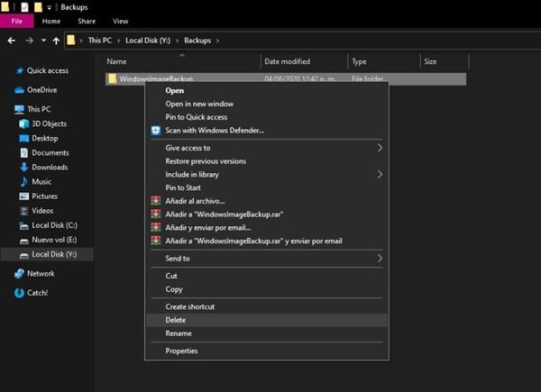The width and height of the screenshot is (541, 392).
Task: Click the Music folder icon
Action: 24,182
